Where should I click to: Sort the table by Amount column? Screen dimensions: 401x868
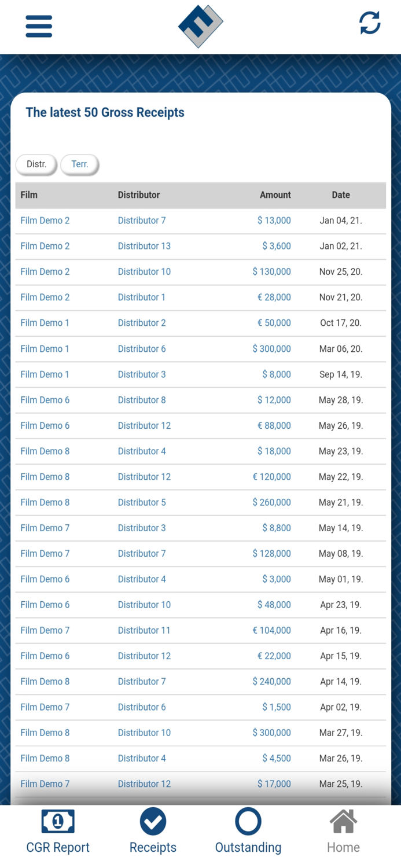point(275,195)
